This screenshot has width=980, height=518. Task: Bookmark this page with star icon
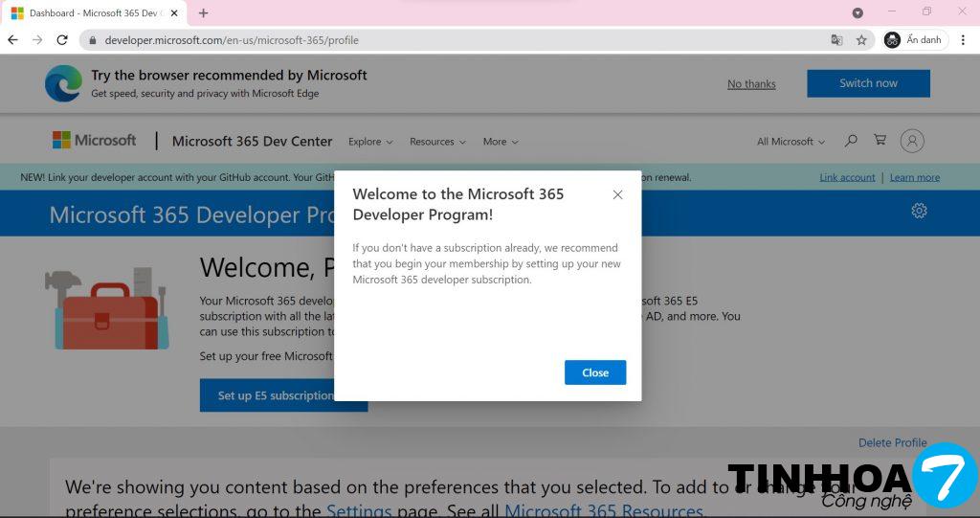(861, 40)
